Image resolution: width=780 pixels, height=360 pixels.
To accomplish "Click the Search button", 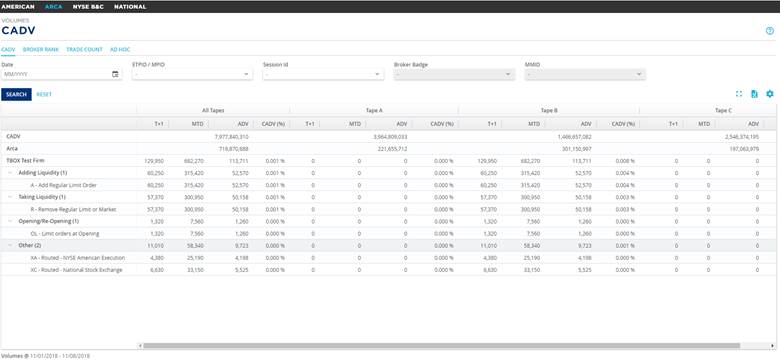I will pyautogui.click(x=16, y=94).
